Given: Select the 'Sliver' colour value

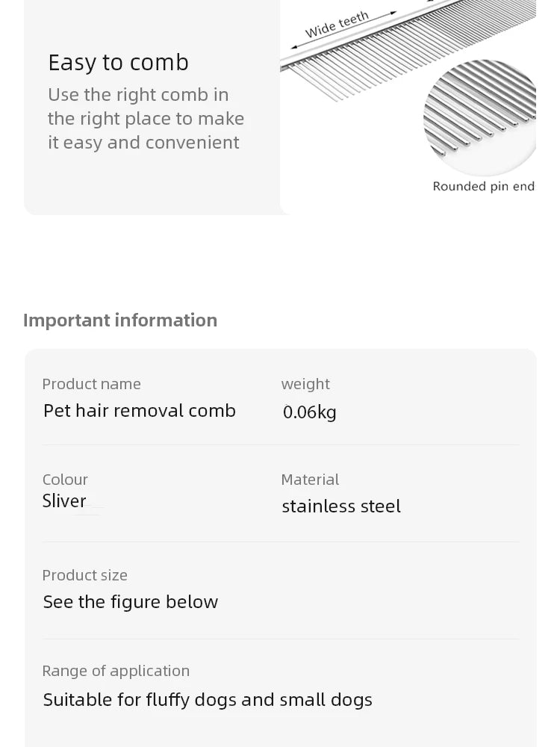Looking at the screenshot, I should (64, 501).
